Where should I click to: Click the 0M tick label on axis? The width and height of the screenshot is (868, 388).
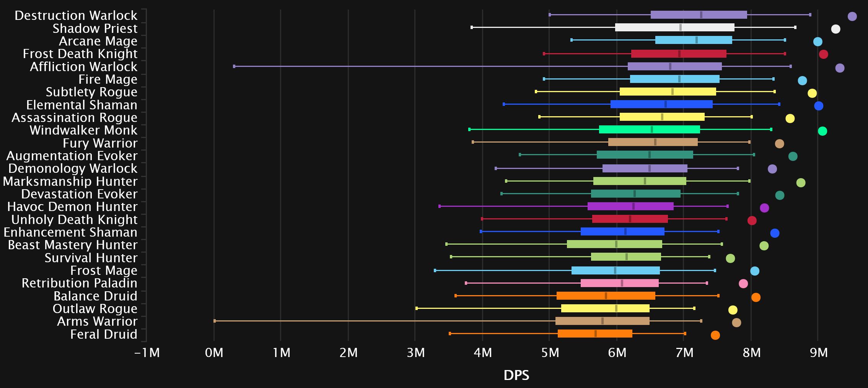click(x=214, y=353)
